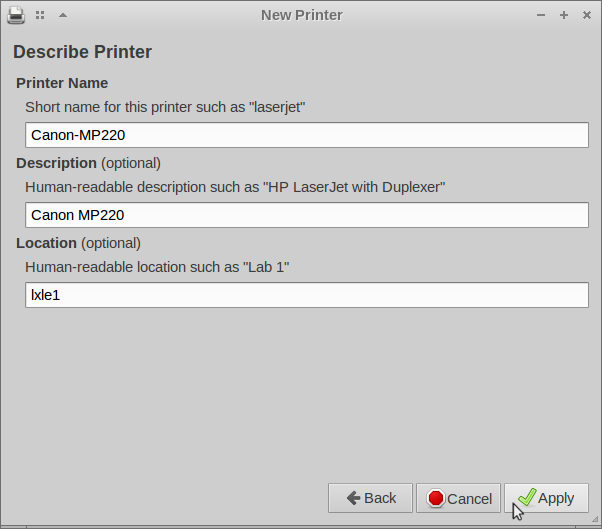The height and width of the screenshot is (529, 602).
Task: Click the "New Printer" title bar text
Action: tap(301, 15)
